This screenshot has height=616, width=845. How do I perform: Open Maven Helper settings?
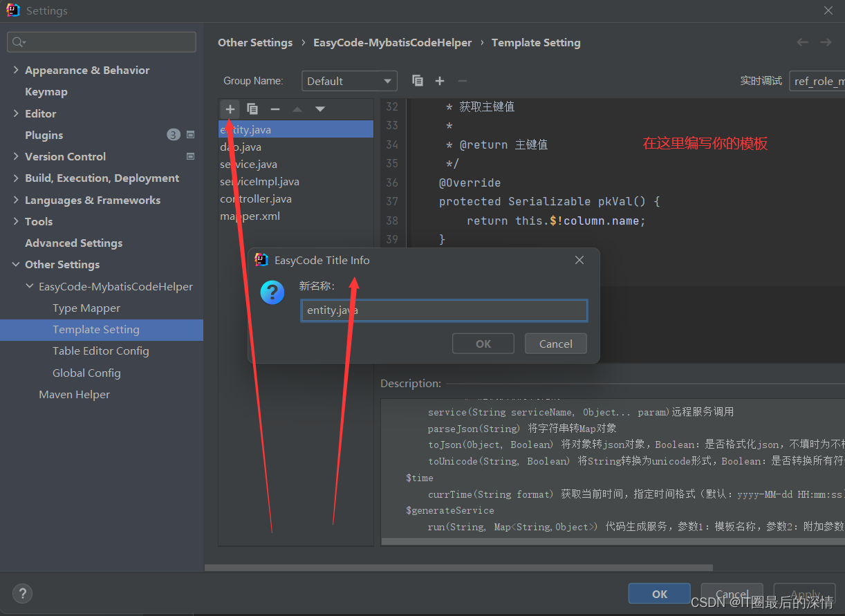[75, 394]
